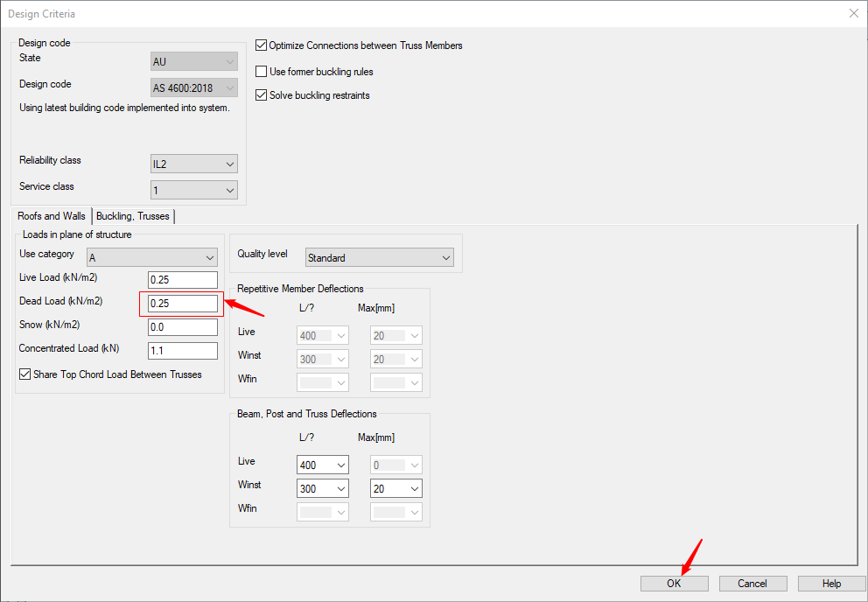Focus the Dead Load input field
This screenshot has height=602, width=868.
pos(182,304)
